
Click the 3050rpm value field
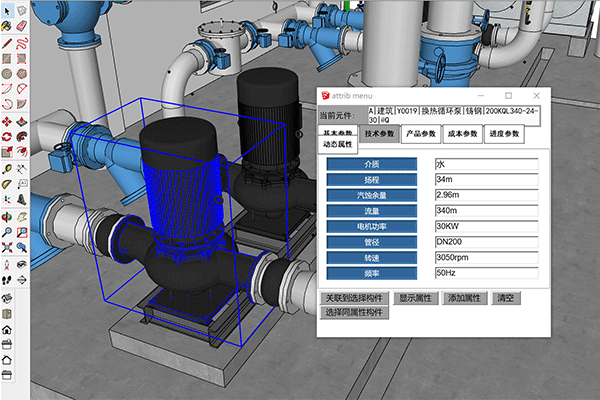pyautogui.click(x=487, y=258)
